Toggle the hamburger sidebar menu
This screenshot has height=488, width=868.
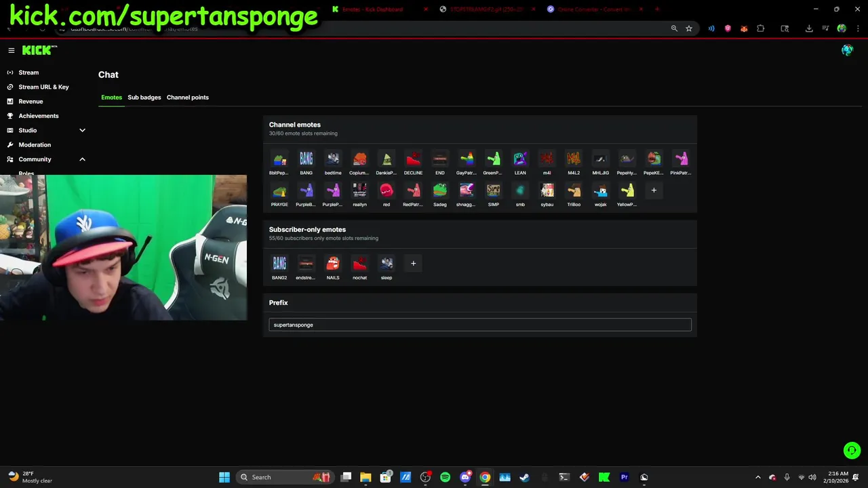pyautogui.click(x=11, y=50)
